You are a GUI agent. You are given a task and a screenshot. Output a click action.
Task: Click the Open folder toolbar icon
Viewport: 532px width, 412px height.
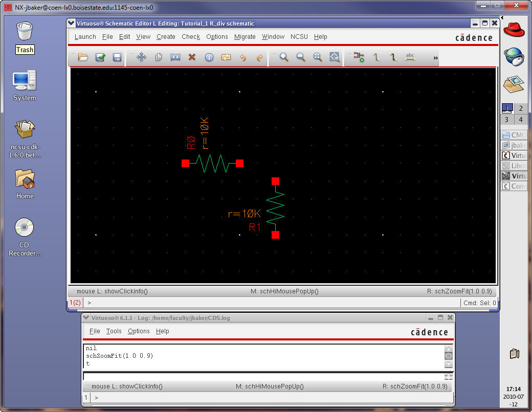click(x=83, y=58)
